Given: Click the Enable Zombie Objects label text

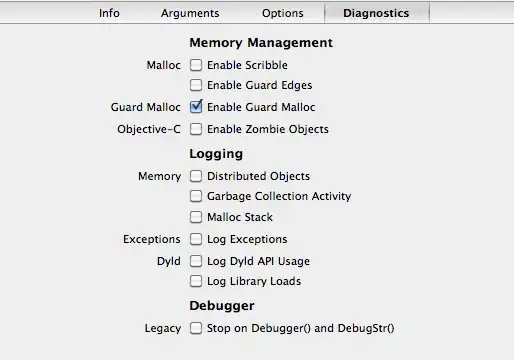Looking at the screenshot, I should [268, 129].
